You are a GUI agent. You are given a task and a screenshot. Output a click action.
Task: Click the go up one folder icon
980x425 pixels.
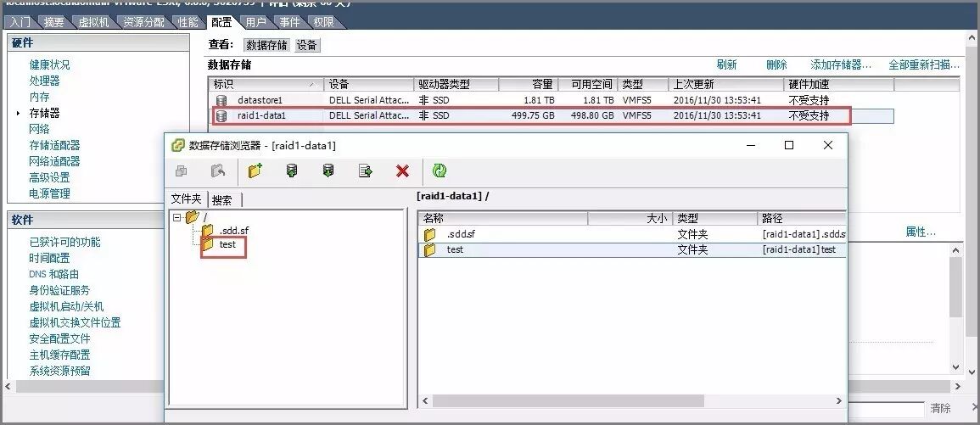click(x=217, y=171)
